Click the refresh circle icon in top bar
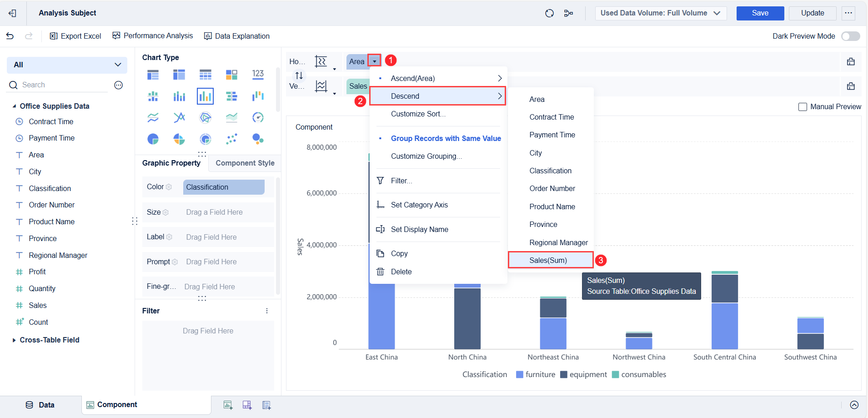 (x=549, y=13)
